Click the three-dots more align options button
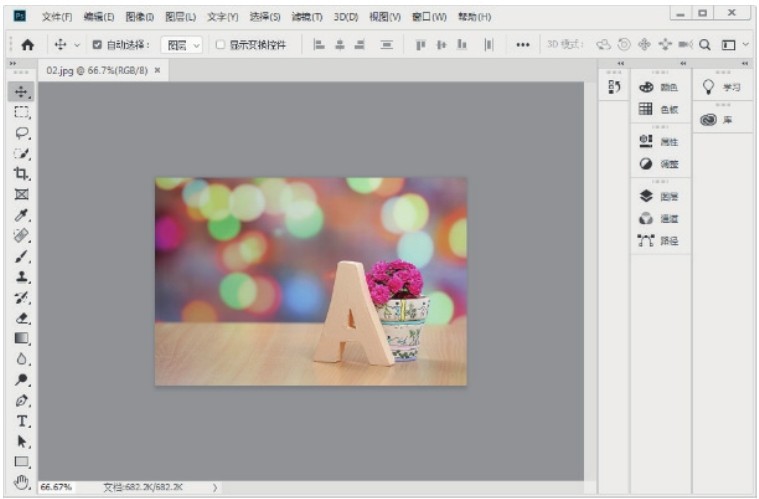Image resolution: width=759 pixels, height=499 pixels. point(522,45)
